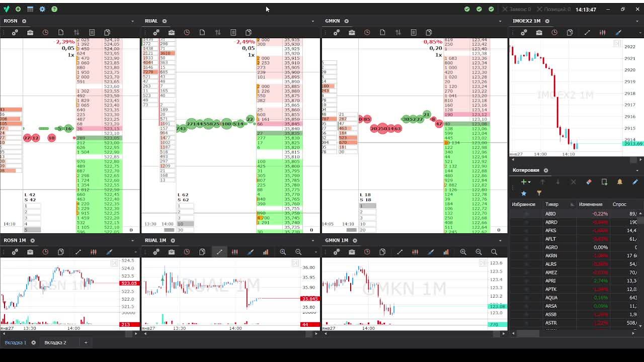
Task: Click the search magnifier in GMKN 1M chart
Action: tap(494, 252)
